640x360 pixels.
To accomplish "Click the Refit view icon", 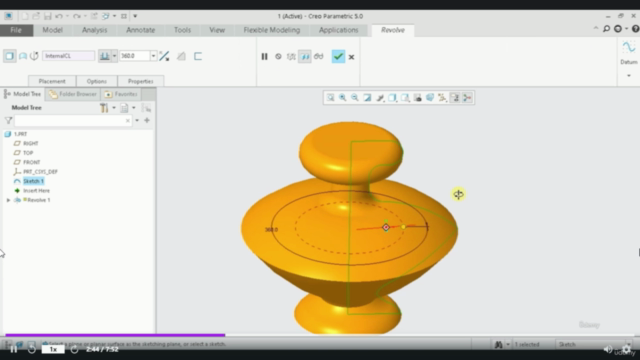I will coord(330,98).
